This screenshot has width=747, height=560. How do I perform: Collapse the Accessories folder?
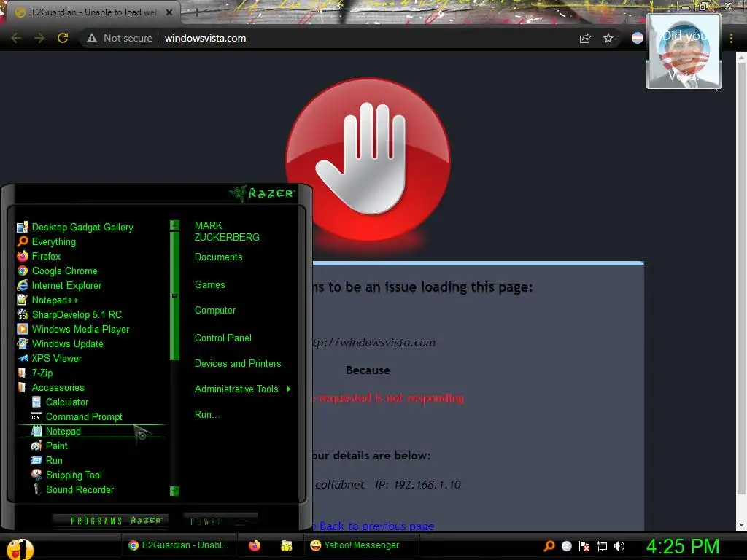51,388
